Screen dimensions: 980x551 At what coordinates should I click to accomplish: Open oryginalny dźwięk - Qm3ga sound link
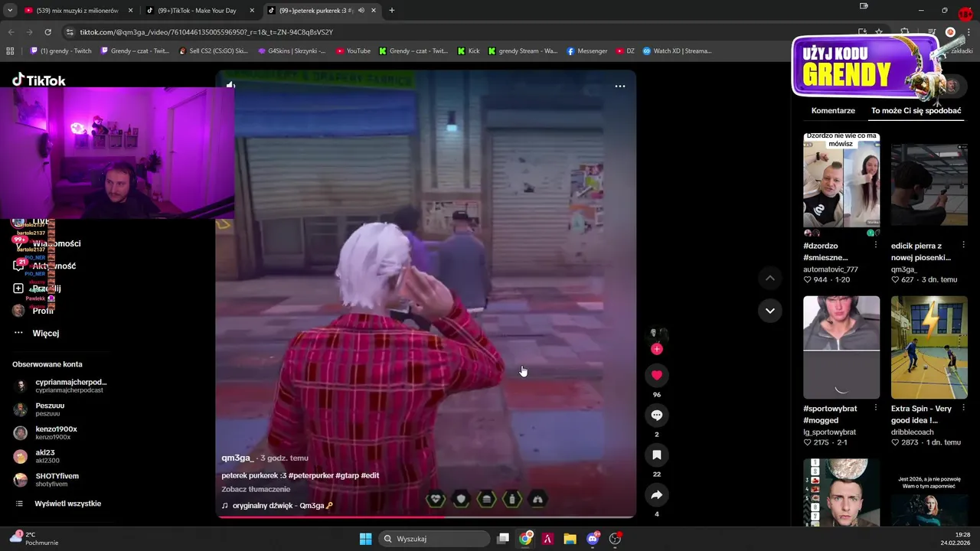click(277, 506)
